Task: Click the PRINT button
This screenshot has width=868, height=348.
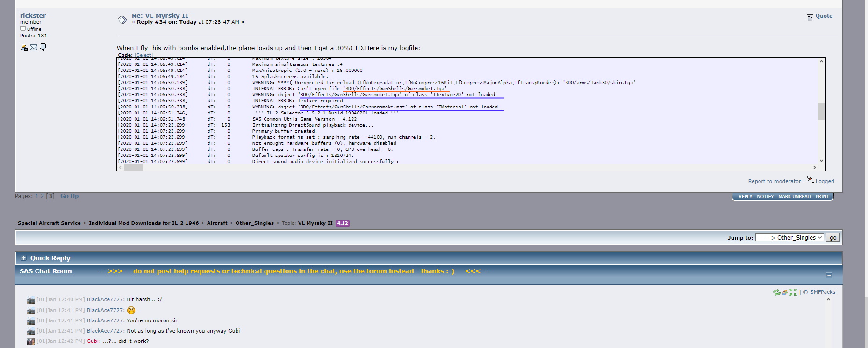Action: click(x=822, y=197)
